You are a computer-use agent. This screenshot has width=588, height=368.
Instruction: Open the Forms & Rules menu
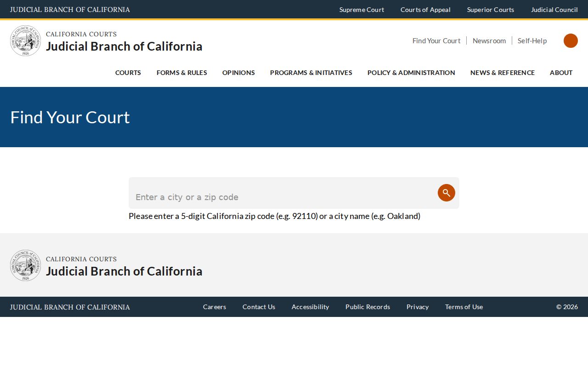pos(182,73)
